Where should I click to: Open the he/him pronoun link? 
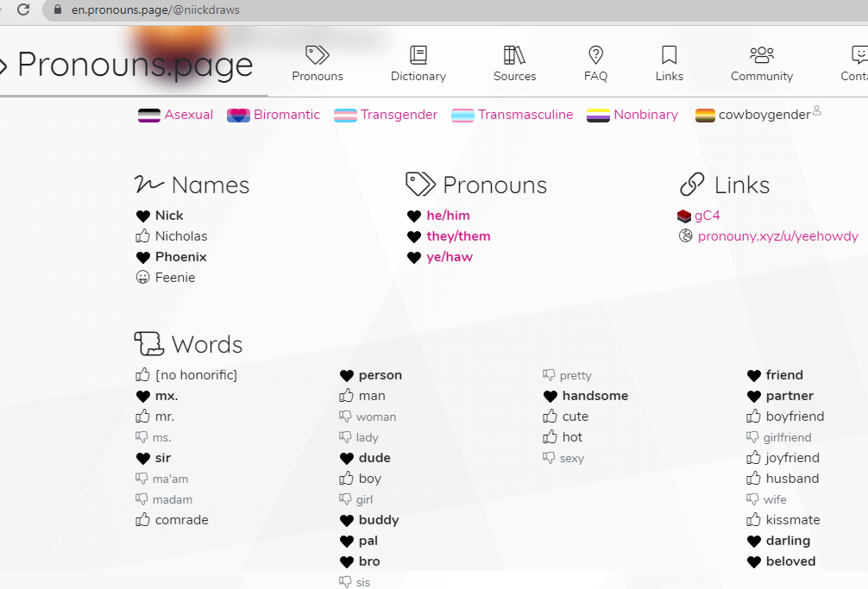[x=448, y=216]
